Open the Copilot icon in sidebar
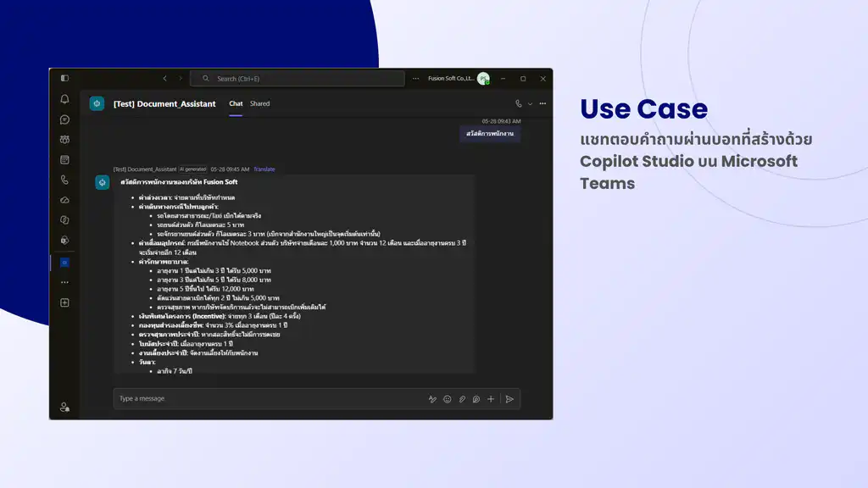Image resolution: width=868 pixels, height=488 pixels. (x=64, y=220)
